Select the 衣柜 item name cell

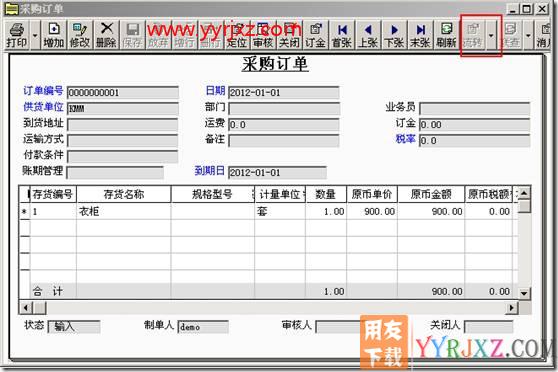[123, 211]
